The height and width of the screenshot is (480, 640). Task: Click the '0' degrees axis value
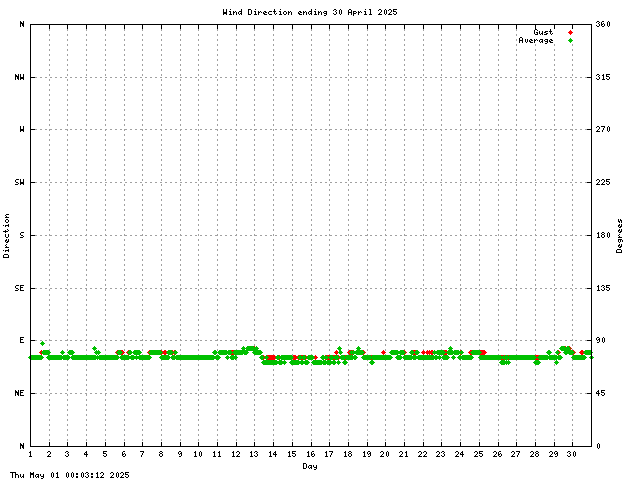coord(598,446)
